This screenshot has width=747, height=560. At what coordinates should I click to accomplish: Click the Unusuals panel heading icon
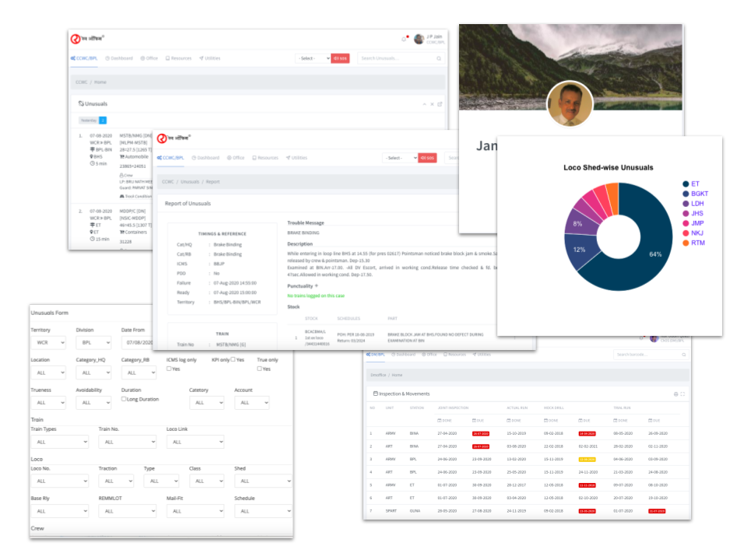pos(81,103)
